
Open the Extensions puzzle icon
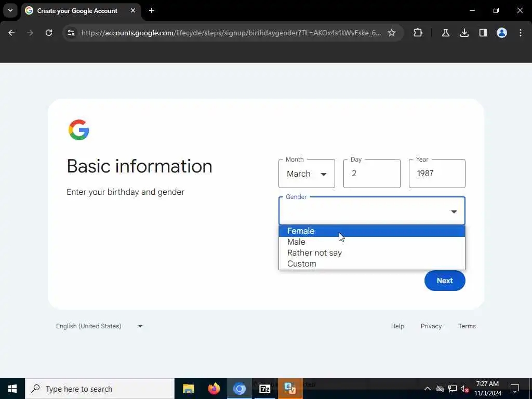(x=418, y=33)
